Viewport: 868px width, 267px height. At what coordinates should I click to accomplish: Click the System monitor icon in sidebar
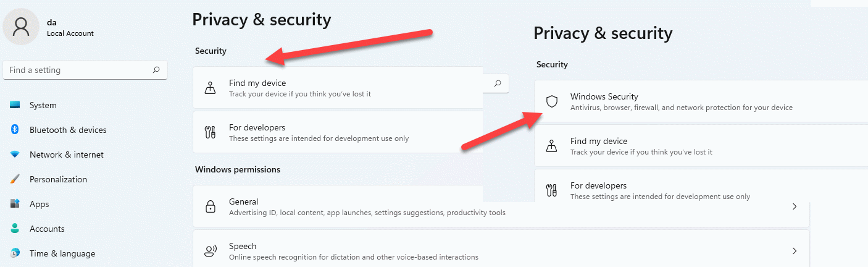pyautogui.click(x=15, y=105)
